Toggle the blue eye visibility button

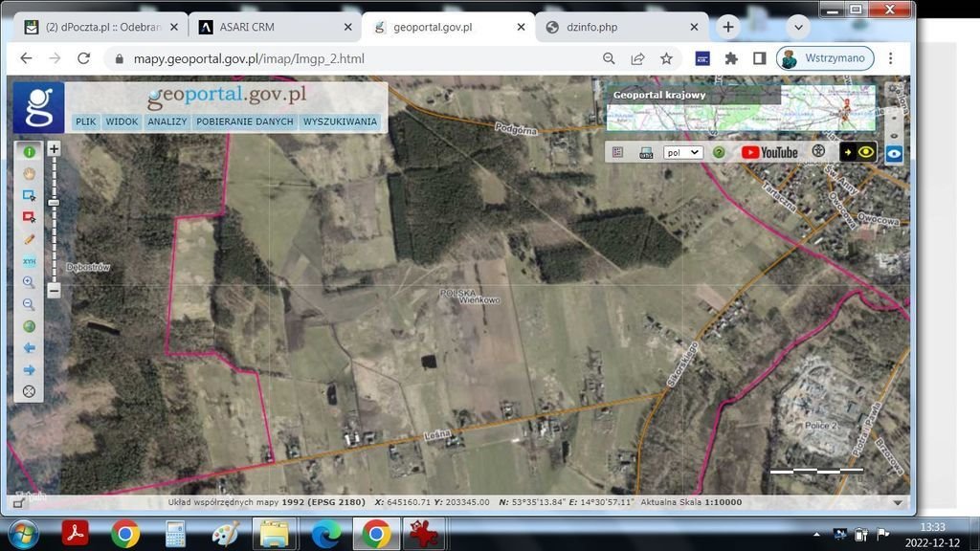pyautogui.click(x=894, y=153)
